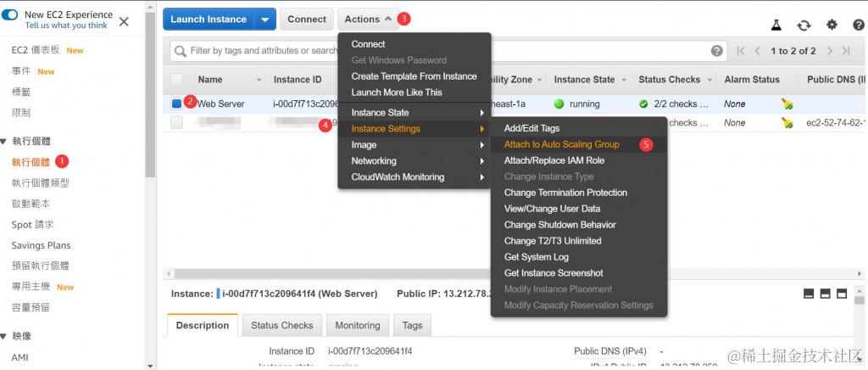Close the New EC2 Experience banner
This screenshot has width=868, height=370.
pyautogui.click(x=124, y=21)
